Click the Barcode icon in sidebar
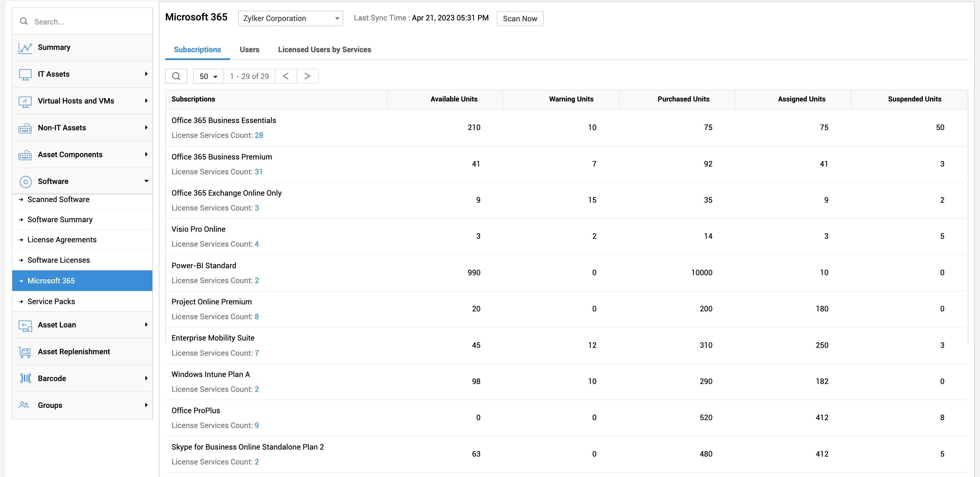 [x=25, y=378]
